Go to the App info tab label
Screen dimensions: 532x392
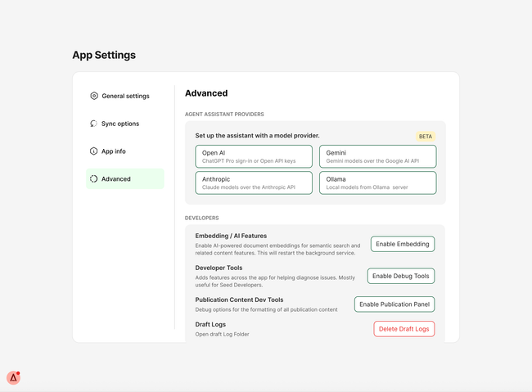click(x=114, y=151)
